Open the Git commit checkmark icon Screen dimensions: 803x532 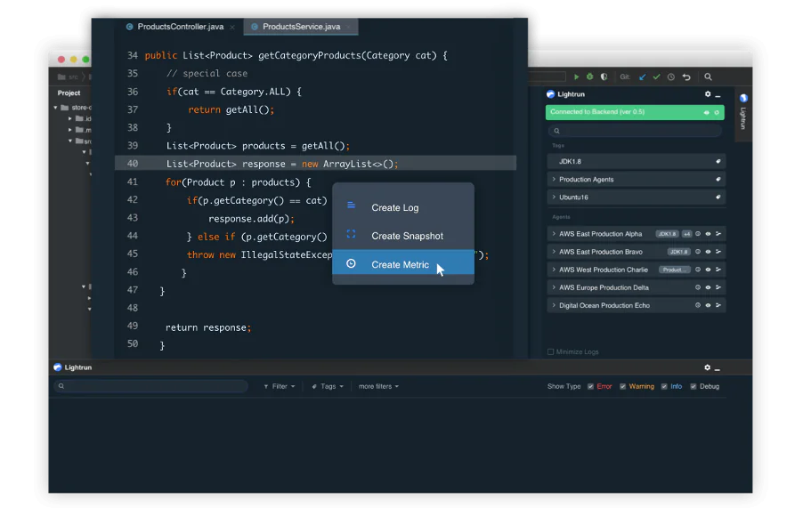(x=657, y=77)
